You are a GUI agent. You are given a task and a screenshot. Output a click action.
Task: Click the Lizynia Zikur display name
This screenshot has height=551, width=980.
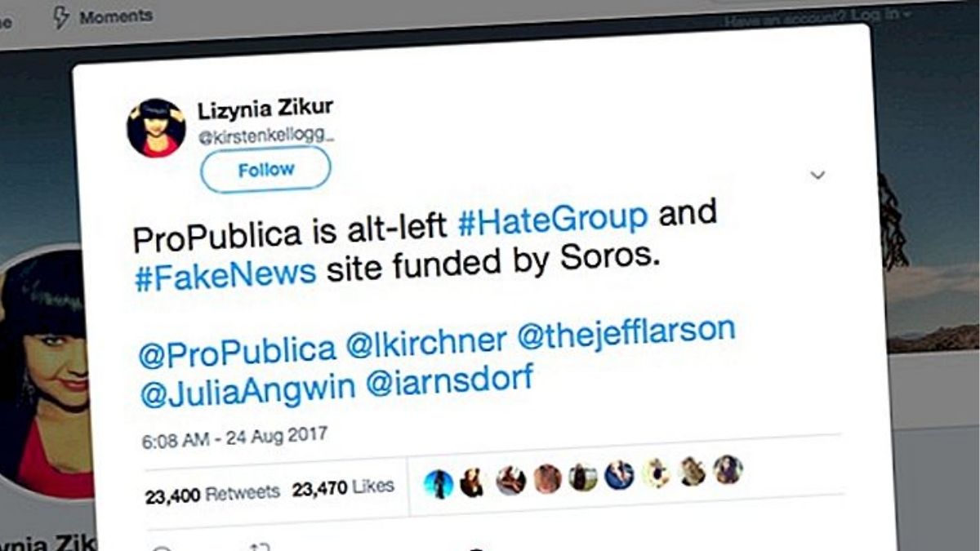coord(265,108)
